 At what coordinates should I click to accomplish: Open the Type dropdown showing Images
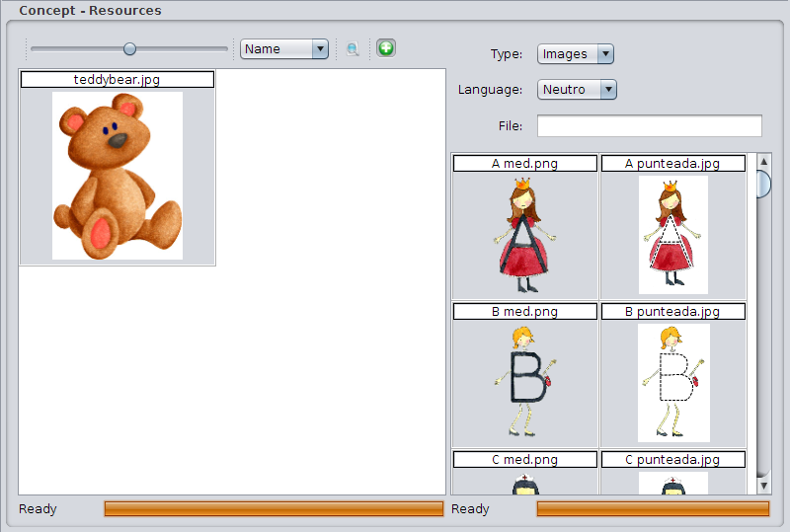576,54
